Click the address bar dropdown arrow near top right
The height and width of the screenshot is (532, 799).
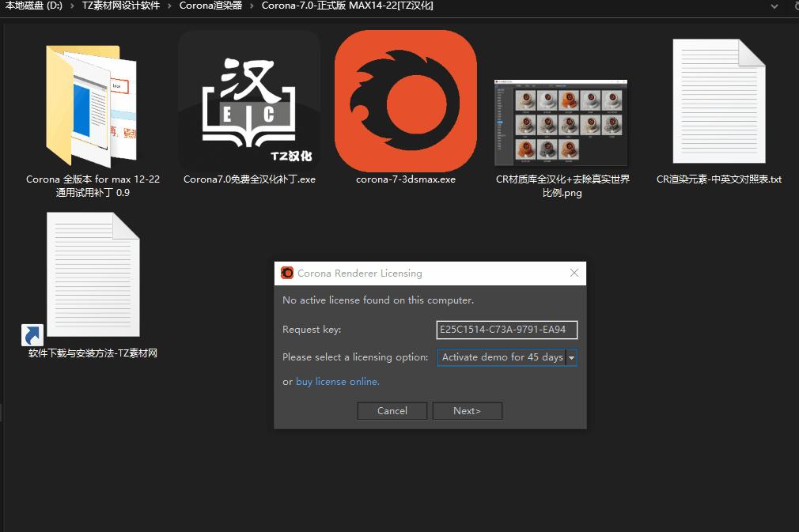click(774, 6)
